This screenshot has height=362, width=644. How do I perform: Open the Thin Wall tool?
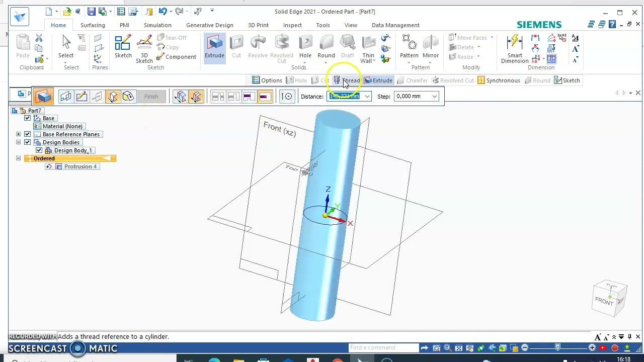click(x=368, y=49)
